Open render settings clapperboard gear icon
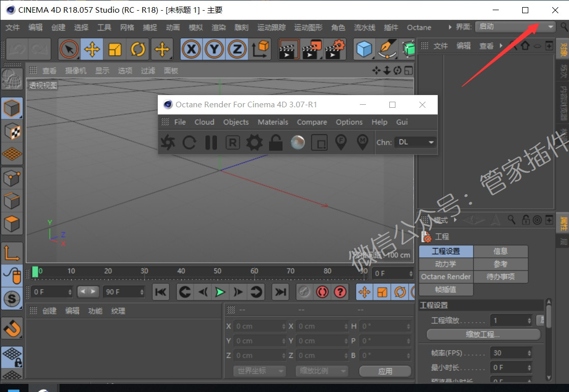The height and width of the screenshot is (392, 569). point(334,49)
